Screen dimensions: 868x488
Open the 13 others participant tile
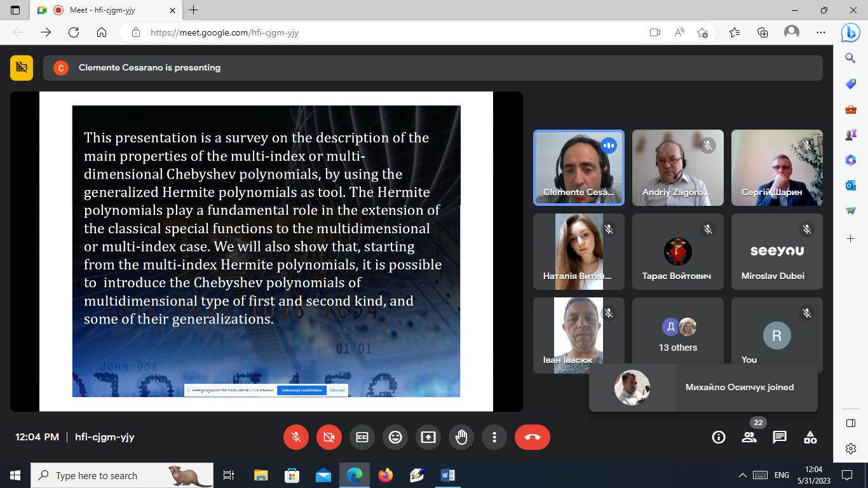(x=677, y=335)
